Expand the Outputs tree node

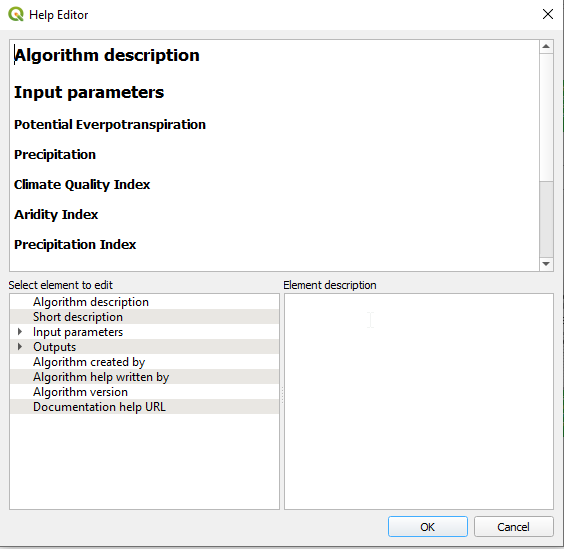[x=20, y=347]
